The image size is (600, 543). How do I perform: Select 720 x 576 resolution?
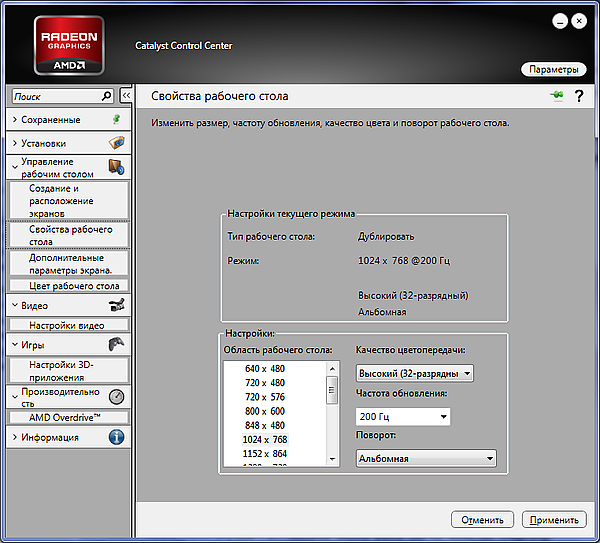[x=265, y=397]
